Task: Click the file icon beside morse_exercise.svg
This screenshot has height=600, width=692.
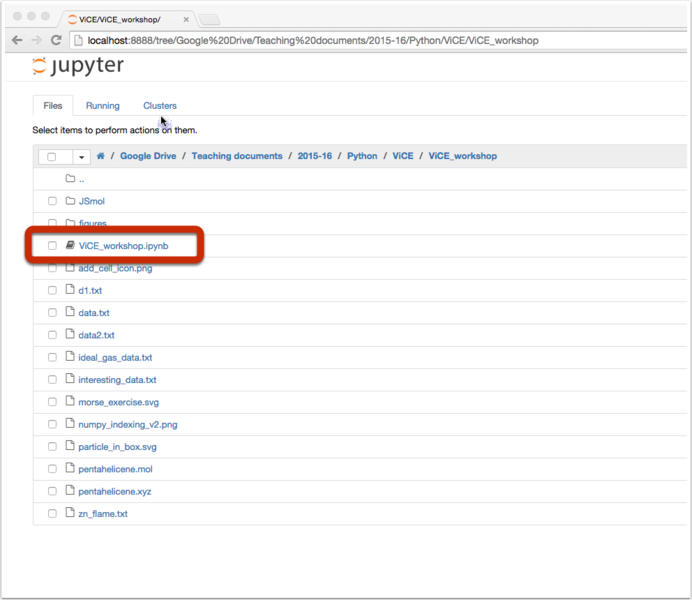Action: click(70, 401)
